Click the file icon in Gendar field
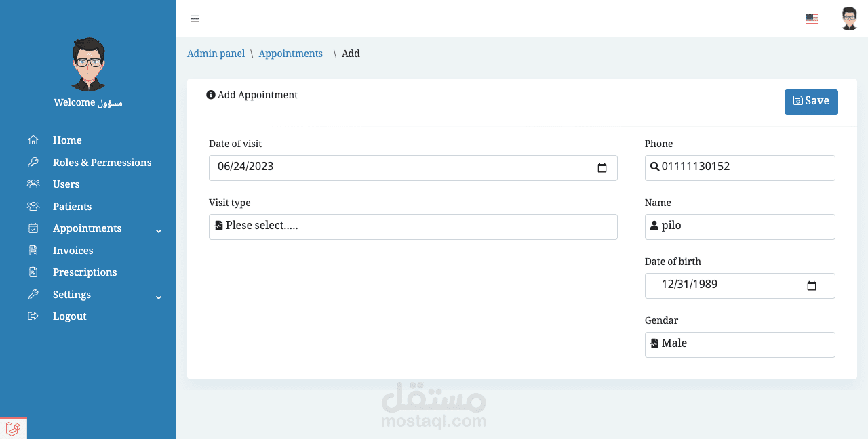This screenshot has width=868, height=439. coord(654,343)
